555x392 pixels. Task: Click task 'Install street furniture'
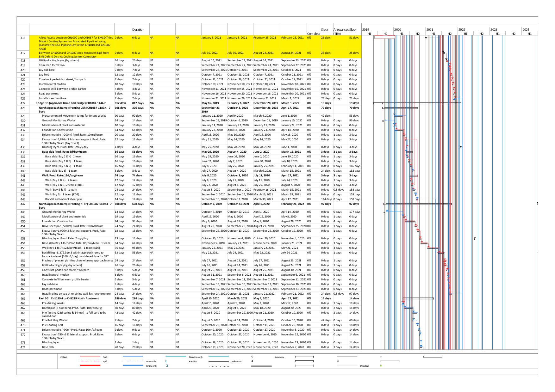tap(53, 98)
